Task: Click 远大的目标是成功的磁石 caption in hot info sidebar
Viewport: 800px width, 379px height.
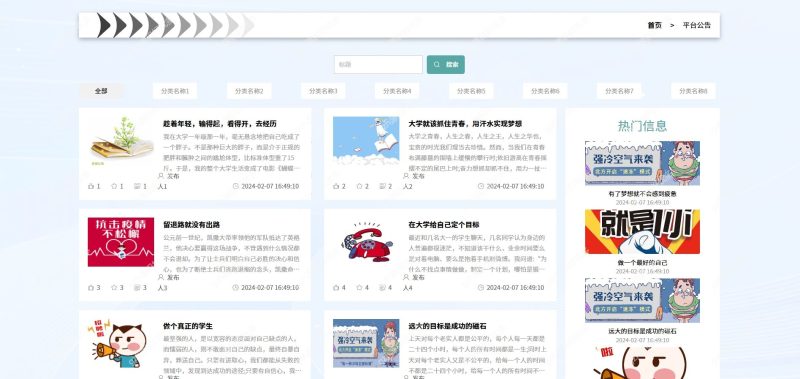Action: point(642,332)
